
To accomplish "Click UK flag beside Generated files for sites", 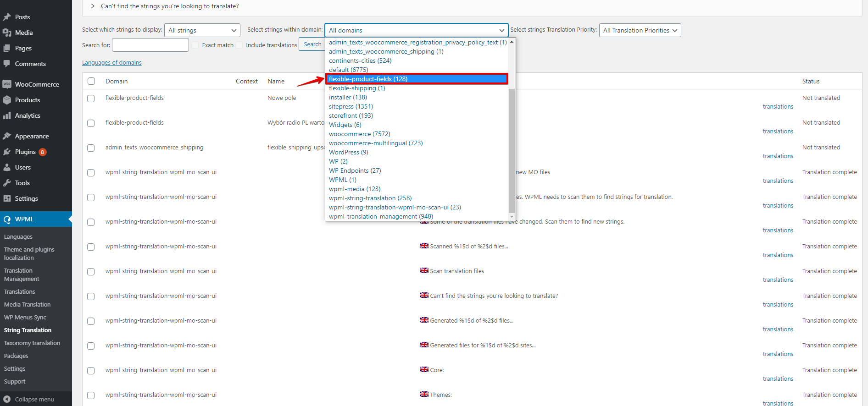I will [x=424, y=345].
